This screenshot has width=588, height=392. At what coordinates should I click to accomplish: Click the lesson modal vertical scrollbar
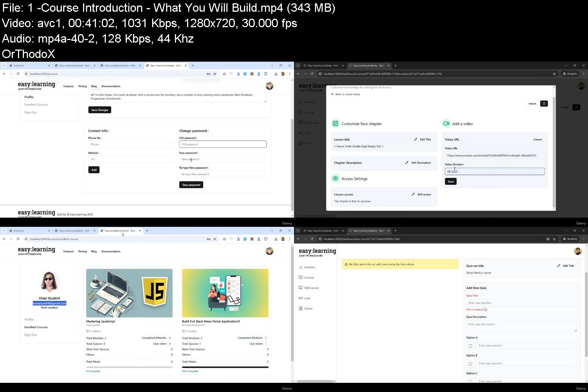554,152
